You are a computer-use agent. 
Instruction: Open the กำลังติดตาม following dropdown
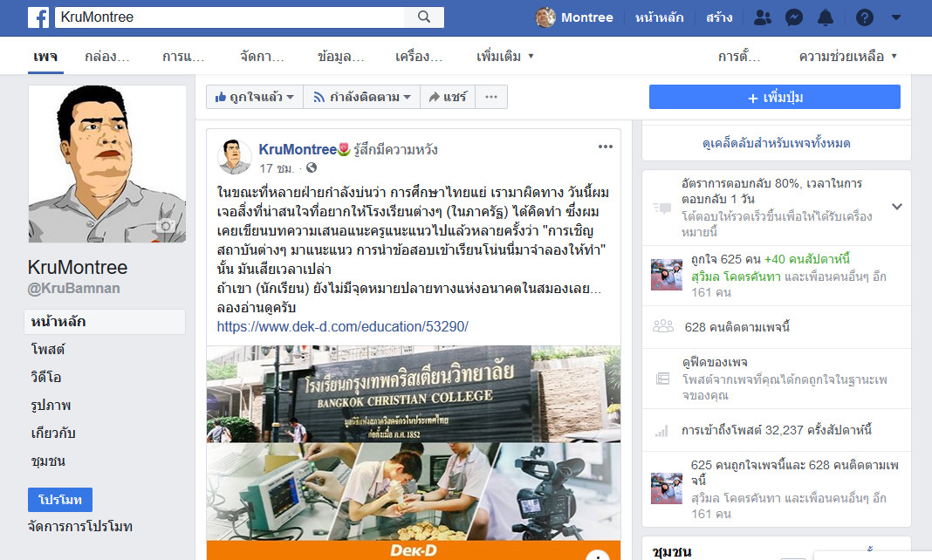tap(361, 97)
